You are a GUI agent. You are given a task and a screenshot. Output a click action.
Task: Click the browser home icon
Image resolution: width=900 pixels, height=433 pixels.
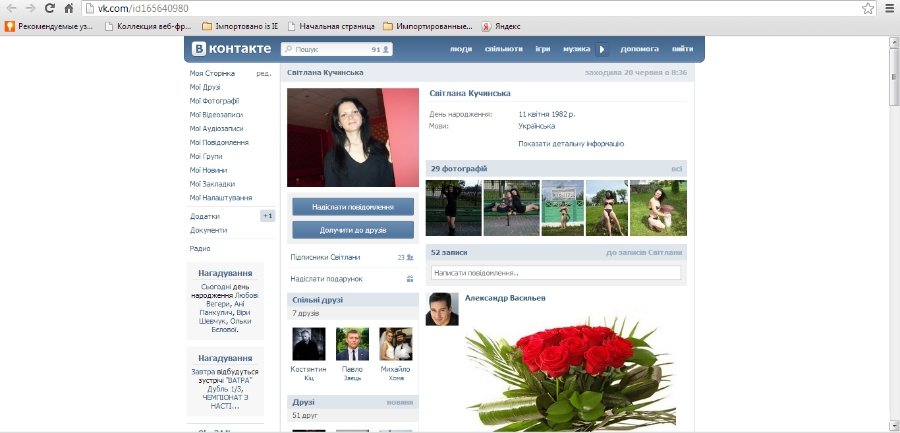68,8
